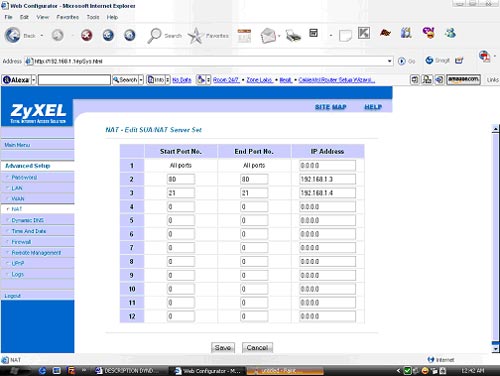
Task: Expand the Back button history dropdown
Action: point(42,35)
